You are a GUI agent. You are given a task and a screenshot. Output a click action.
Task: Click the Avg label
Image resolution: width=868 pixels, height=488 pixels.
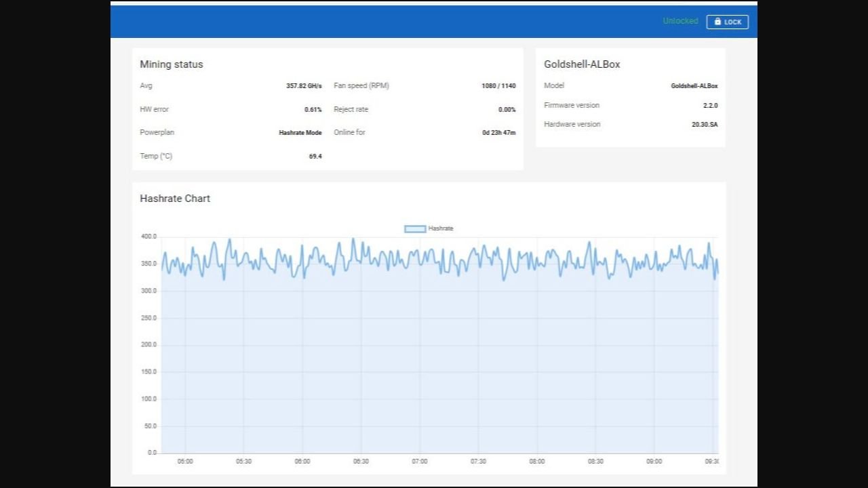pos(146,86)
